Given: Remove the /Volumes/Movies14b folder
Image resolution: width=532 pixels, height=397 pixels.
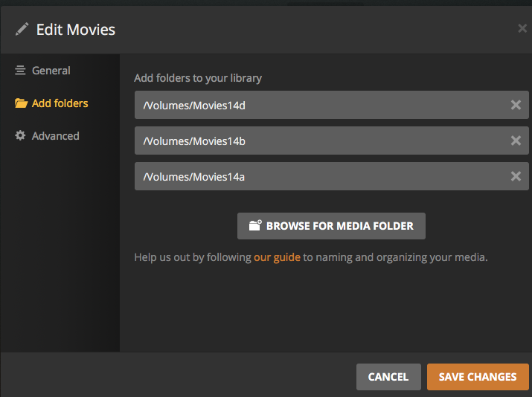Looking at the screenshot, I should pos(516,141).
